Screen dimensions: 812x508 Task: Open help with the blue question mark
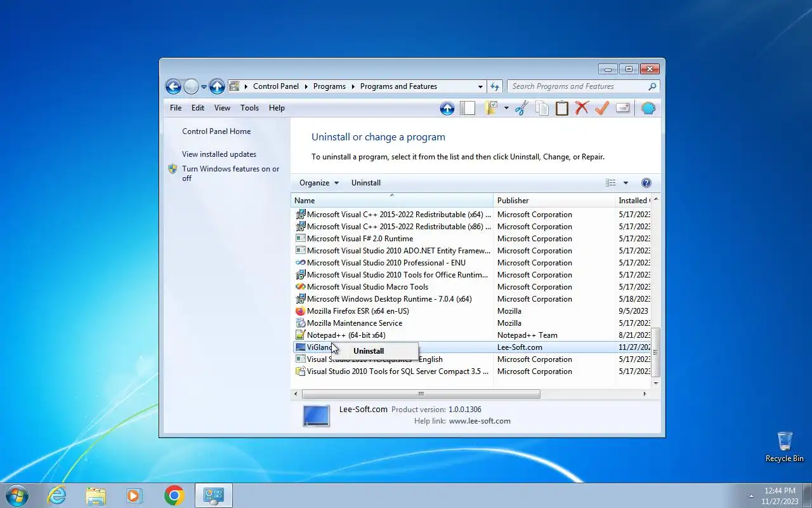coord(646,183)
